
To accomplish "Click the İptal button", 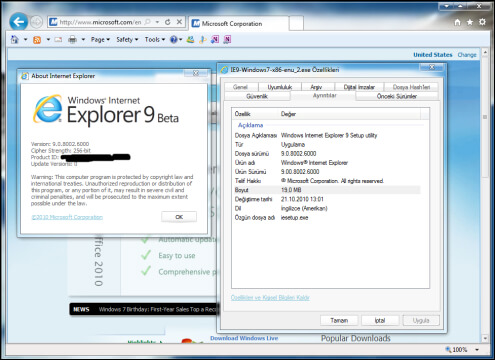I will (380, 320).
